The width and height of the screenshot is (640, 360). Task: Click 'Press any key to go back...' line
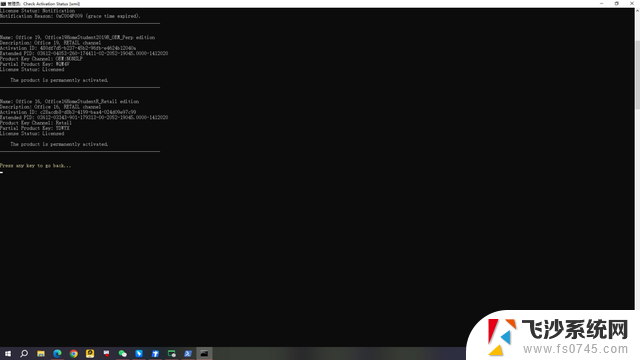(x=36, y=166)
